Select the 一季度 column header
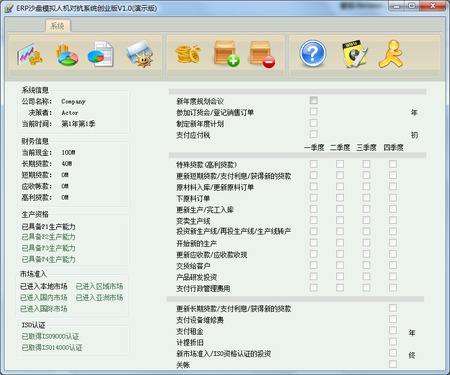This screenshot has height=375, width=450. [314, 147]
